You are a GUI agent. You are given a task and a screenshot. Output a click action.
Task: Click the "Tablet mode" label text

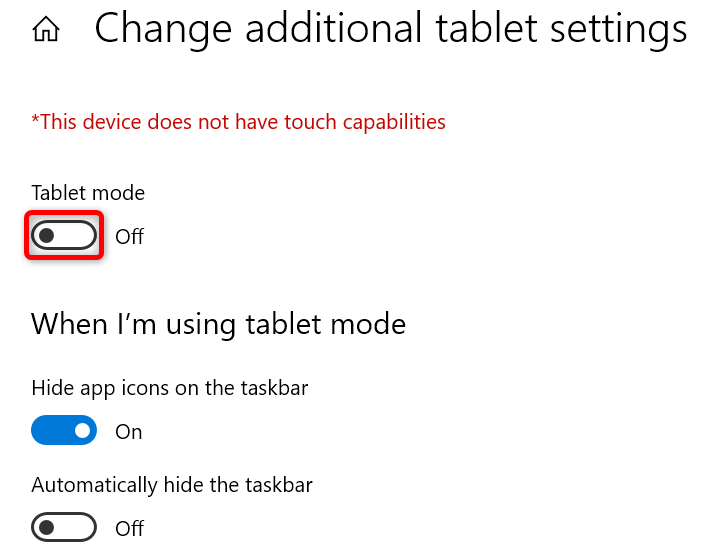tap(88, 192)
